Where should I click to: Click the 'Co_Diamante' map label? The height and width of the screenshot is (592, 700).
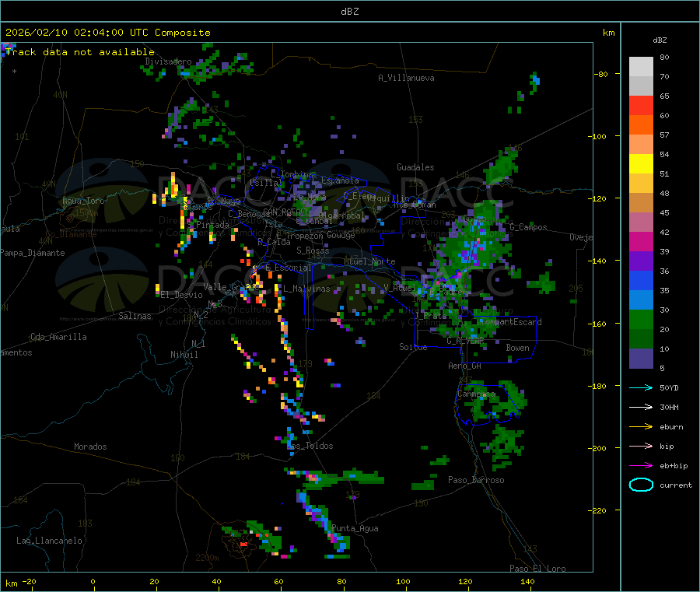(71, 234)
